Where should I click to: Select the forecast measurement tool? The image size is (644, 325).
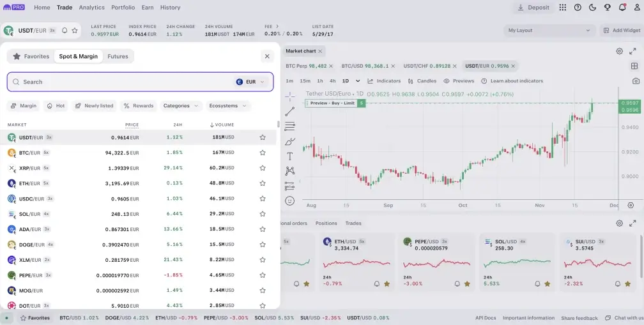(x=290, y=186)
